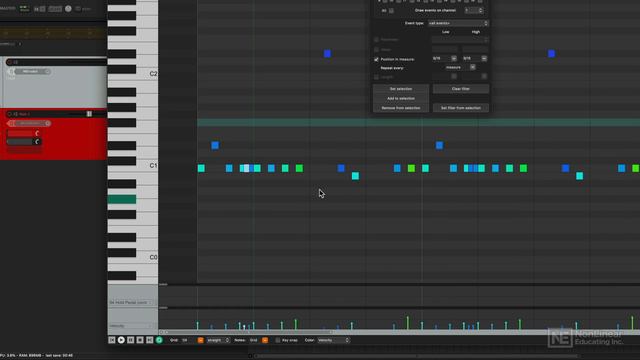Pause playback in the MIDI editor transport
This screenshot has height=360, width=640.
tap(131, 340)
